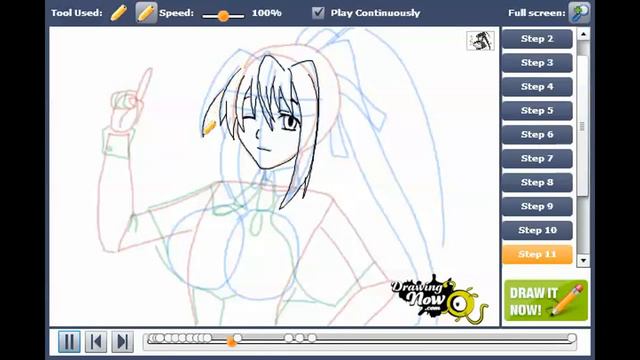Viewport: 640px width, 360px height.
Task: Go to previous step button
Action: [x=96, y=341]
